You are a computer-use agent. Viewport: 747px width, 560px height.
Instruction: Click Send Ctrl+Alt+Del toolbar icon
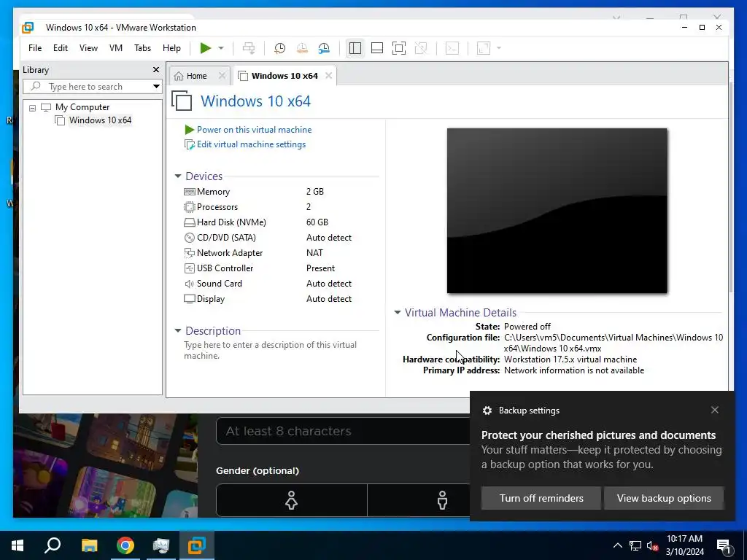click(x=249, y=48)
